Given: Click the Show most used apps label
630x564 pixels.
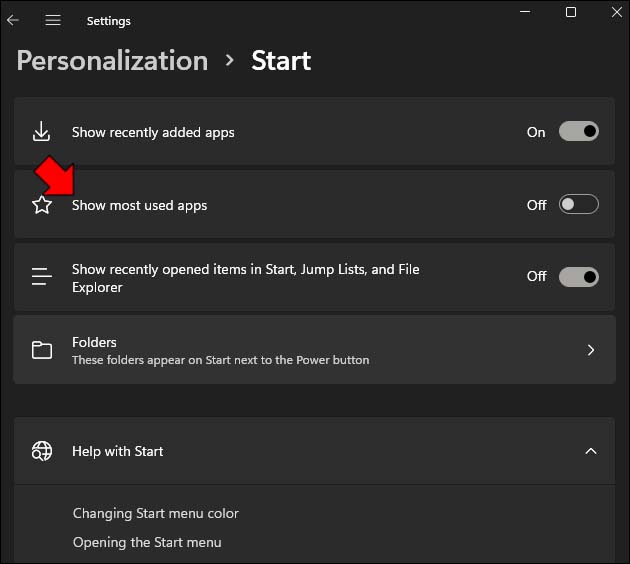Looking at the screenshot, I should pos(139,205).
